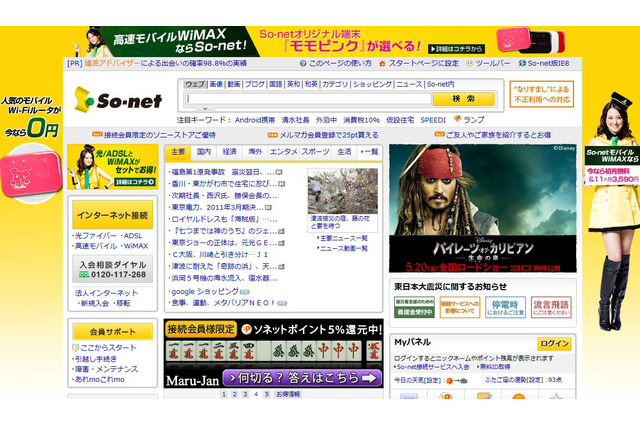
Task: Open the news photo thumbnail of blossoms
Action: 342,191
